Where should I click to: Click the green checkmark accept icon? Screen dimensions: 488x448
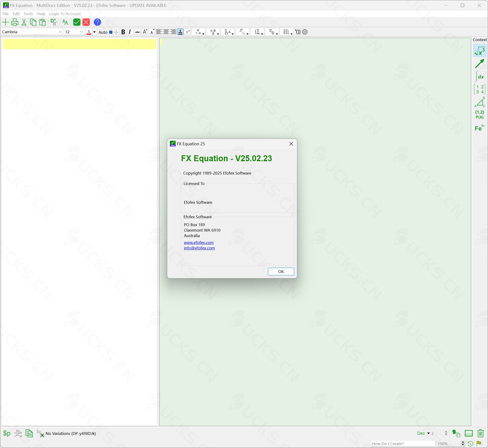pyautogui.click(x=77, y=22)
